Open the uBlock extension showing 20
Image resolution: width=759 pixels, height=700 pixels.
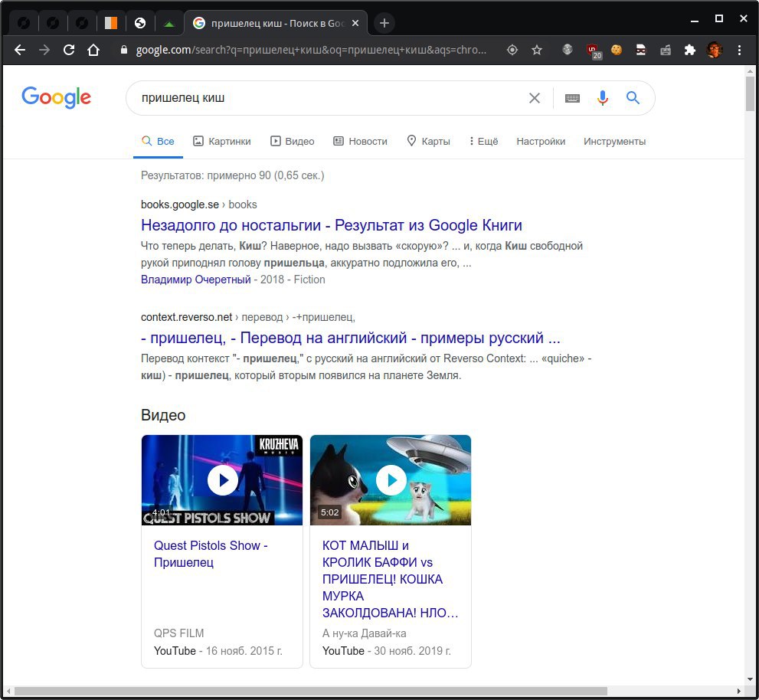click(594, 51)
